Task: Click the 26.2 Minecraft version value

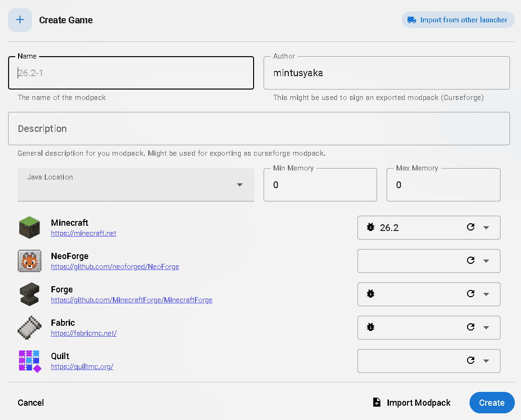Action: tap(389, 228)
